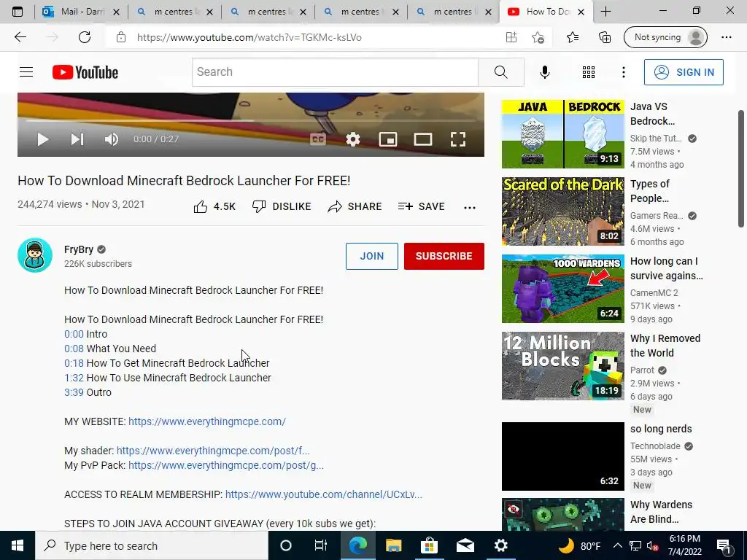The width and height of the screenshot is (747, 560).
Task: Open the Not syncing profile button
Action: tap(665, 37)
